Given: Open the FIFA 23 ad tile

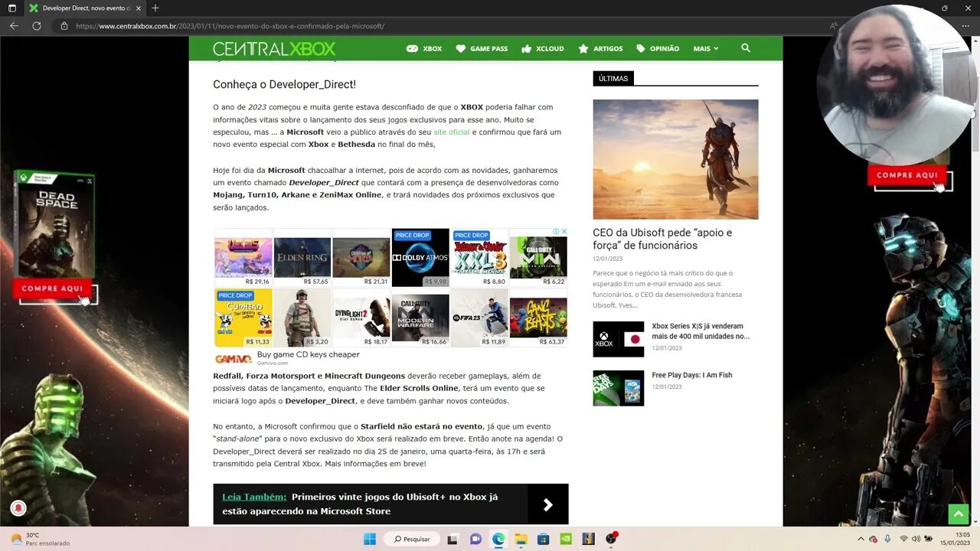Looking at the screenshot, I should [x=479, y=318].
